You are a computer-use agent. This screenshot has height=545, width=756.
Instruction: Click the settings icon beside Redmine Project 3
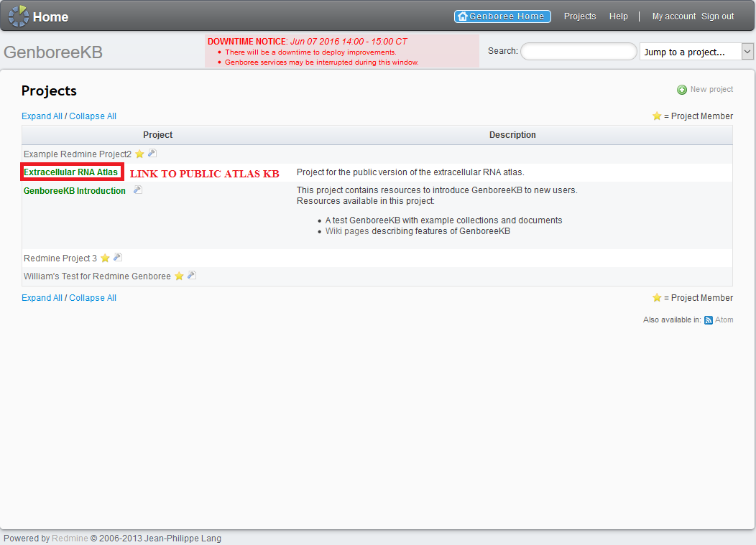click(x=118, y=258)
